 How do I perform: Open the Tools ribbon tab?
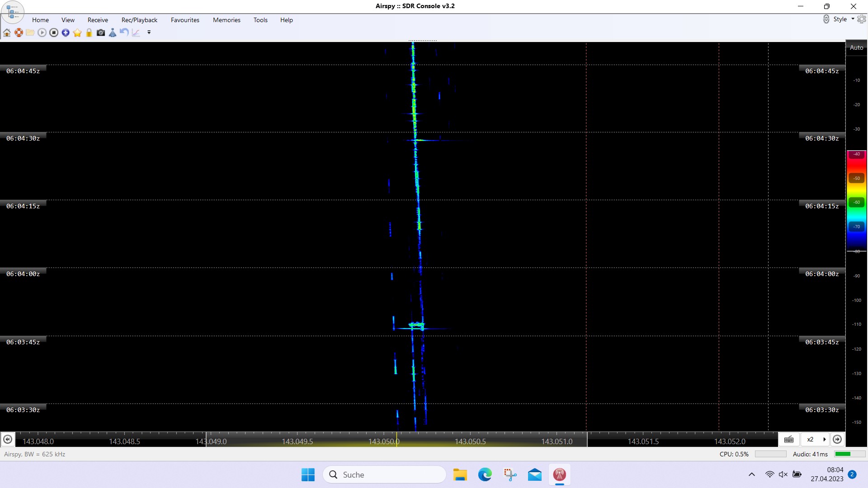click(260, 20)
